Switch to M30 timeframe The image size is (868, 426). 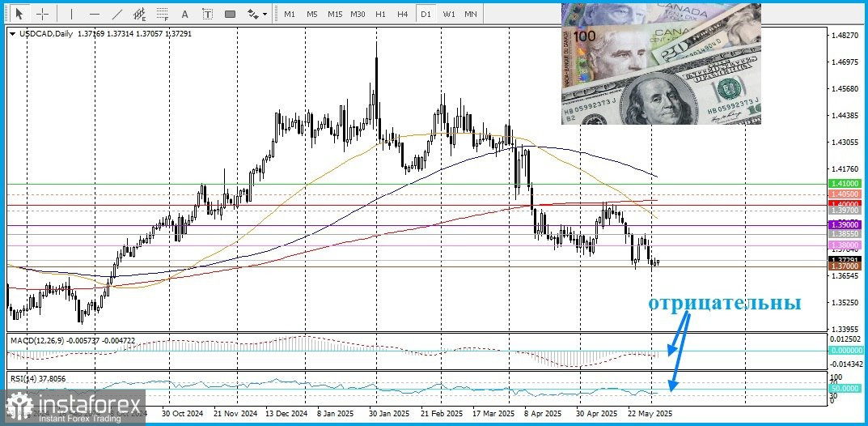click(x=358, y=14)
